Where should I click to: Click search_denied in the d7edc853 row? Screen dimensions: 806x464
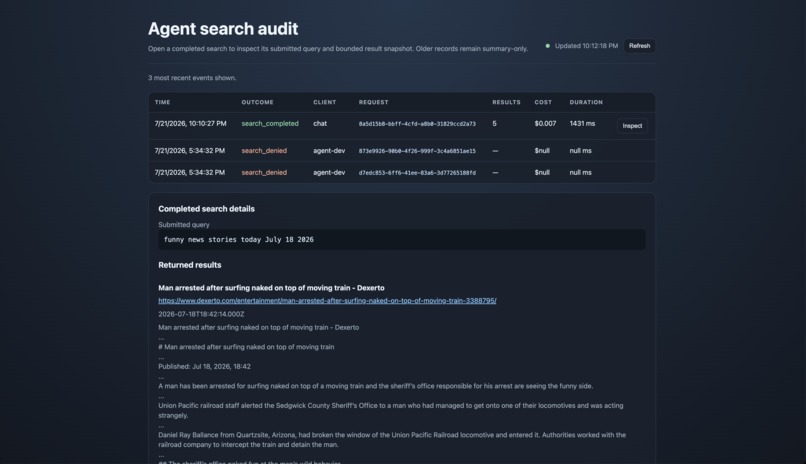264,173
